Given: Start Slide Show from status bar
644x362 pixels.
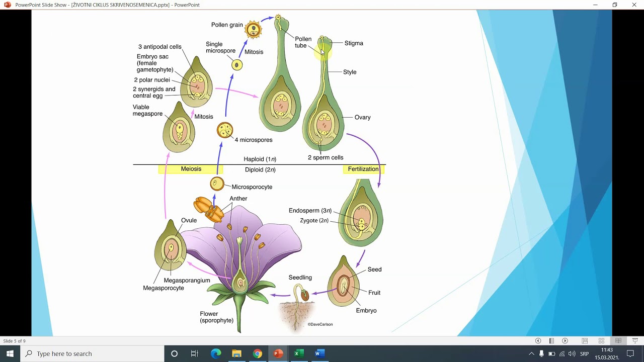Looking at the screenshot, I should [x=635, y=341].
